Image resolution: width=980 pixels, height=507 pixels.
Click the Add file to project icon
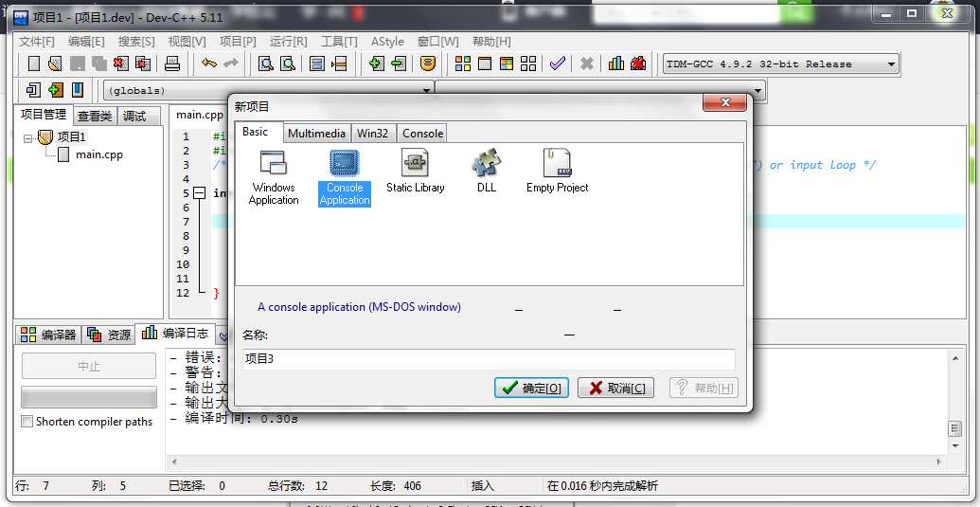coord(376,63)
